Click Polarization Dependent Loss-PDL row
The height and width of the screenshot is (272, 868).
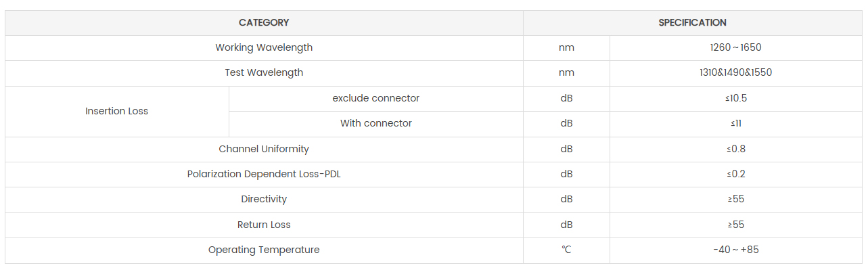(x=264, y=175)
